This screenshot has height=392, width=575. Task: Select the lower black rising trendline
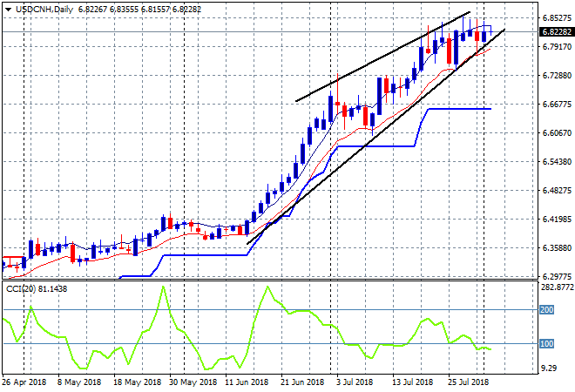click(x=375, y=137)
